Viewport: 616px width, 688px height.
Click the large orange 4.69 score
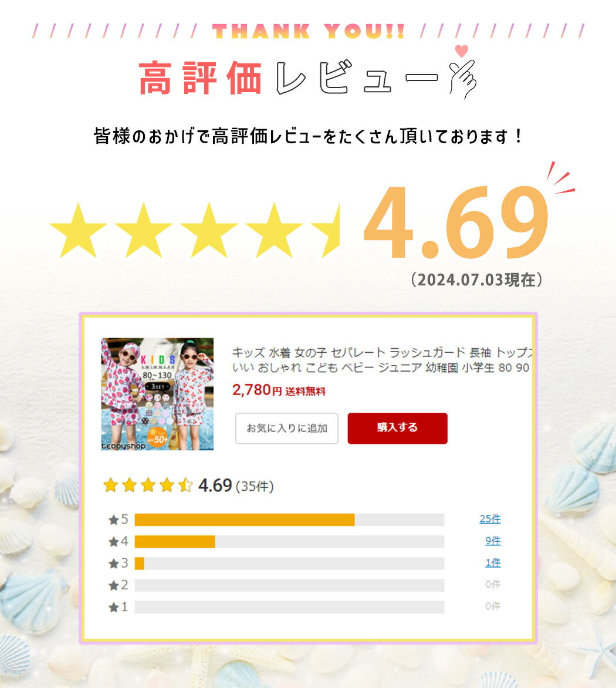coord(456,222)
